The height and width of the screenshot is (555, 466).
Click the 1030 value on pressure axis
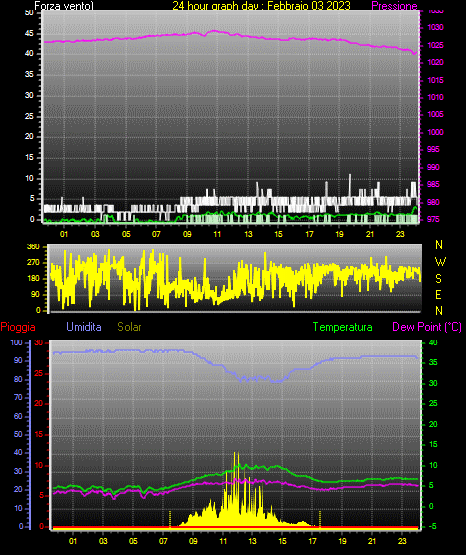(x=435, y=27)
